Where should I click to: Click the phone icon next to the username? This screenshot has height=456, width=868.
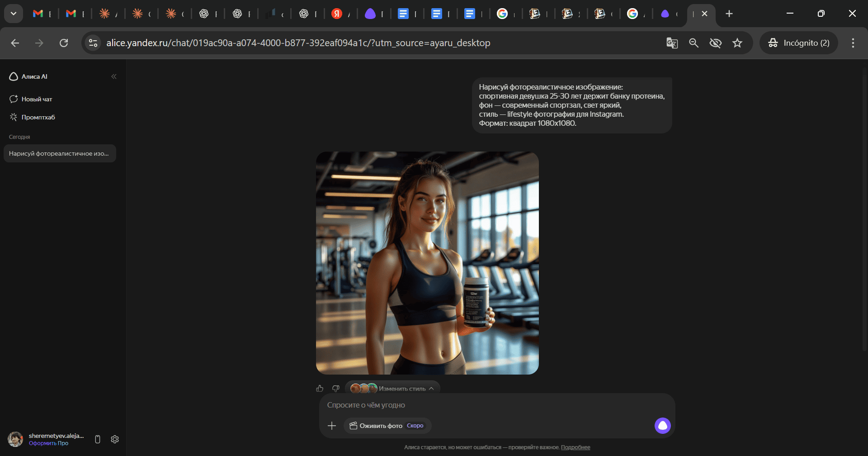coord(98,439)
